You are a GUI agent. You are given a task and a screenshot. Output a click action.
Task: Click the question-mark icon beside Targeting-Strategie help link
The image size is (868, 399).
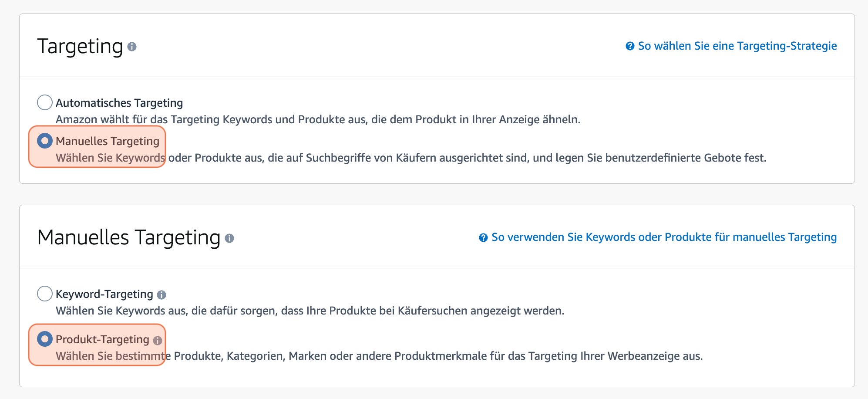click(629, 45)
